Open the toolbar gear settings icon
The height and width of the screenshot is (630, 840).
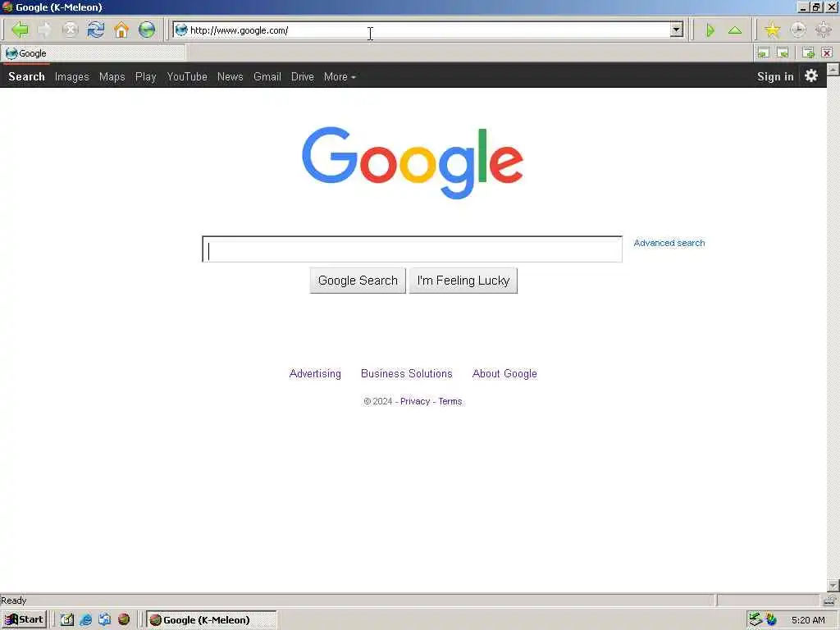click(824, 30)
